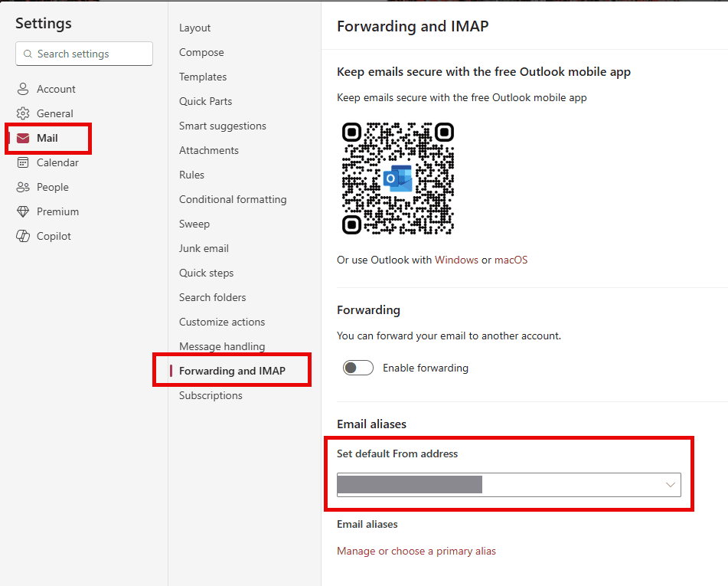Open the Search folders settings page
This screenshot has height=586, width=728.
pos(213,297)
